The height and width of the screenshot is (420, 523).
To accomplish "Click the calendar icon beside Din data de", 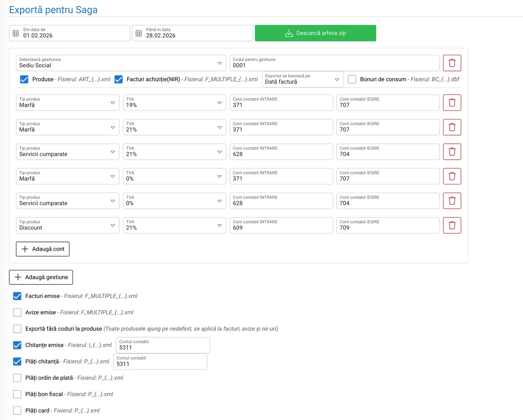I will (x=16, y=33).
